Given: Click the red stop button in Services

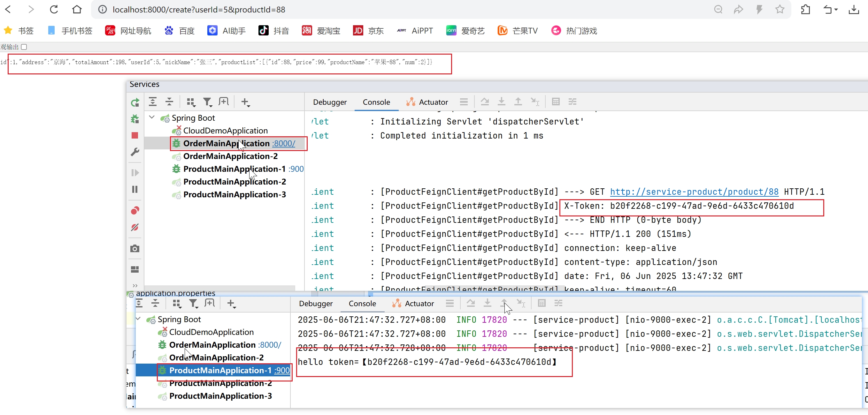Looking at the screenshot, I should pyautogui.click(x=135, y=135).
